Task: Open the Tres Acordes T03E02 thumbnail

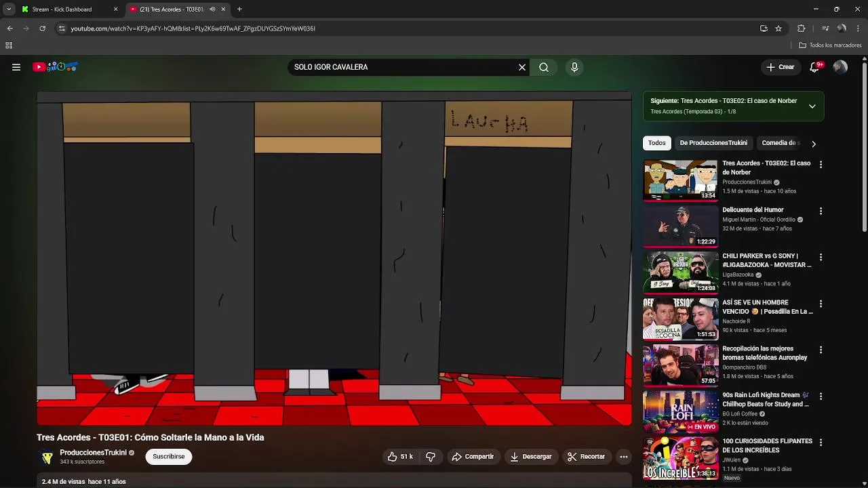Action: (680, 180)
